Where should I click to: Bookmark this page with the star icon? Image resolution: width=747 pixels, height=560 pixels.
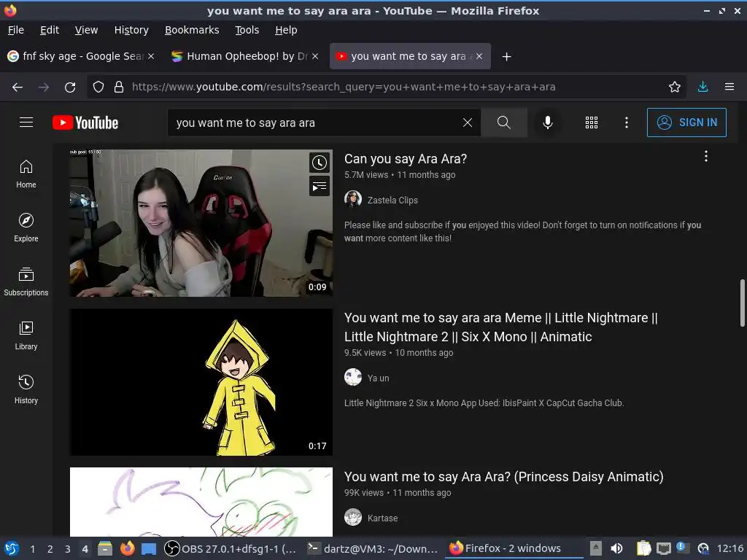674,87
